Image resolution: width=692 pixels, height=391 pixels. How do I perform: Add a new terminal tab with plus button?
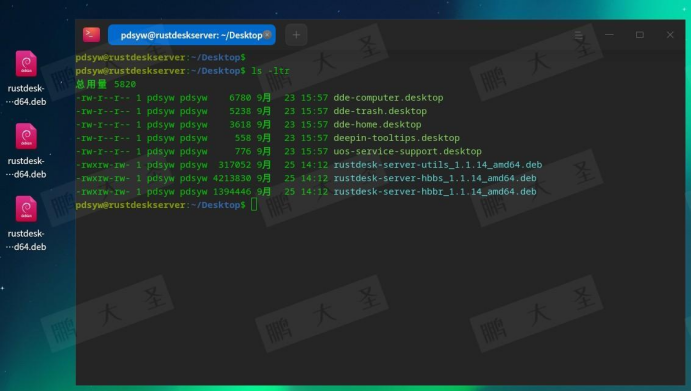pyautogui.click(x=296, y=35)
